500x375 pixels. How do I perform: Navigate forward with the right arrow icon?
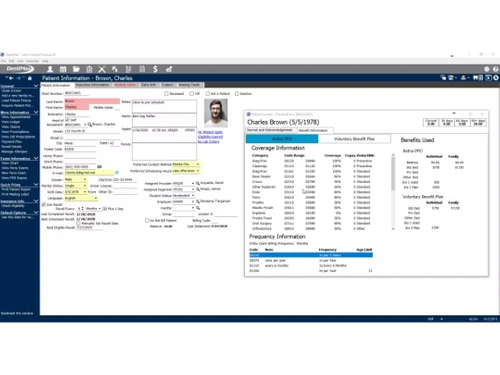[19, 78]
